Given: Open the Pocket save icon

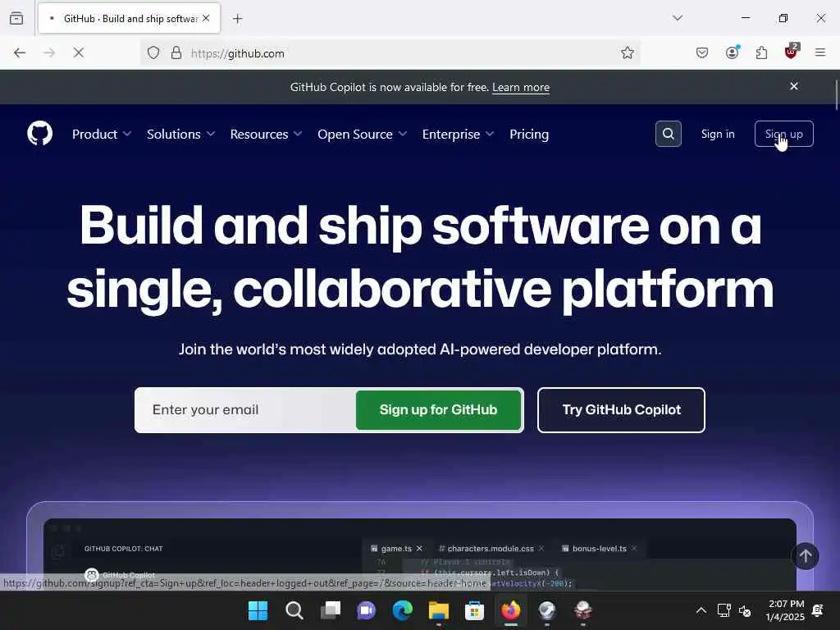Looking at the screenshot, I should pyautogui.click(x=702, y=52).
